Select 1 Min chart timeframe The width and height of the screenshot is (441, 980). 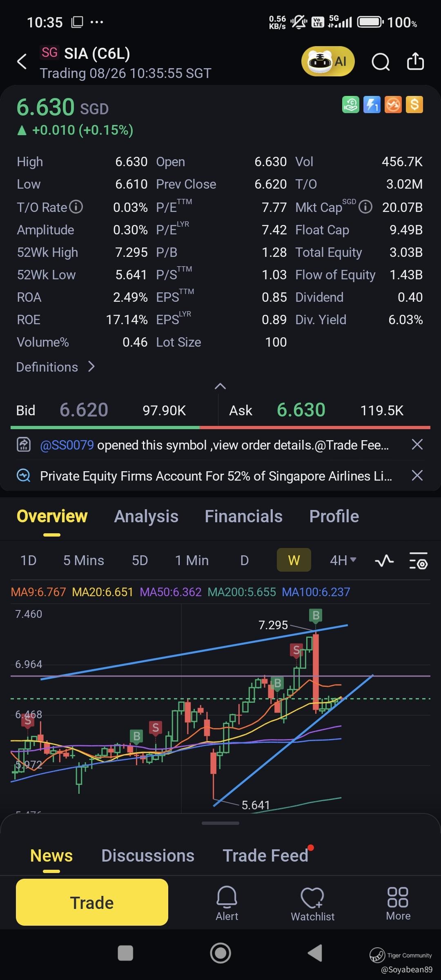[x=192, y=560]
